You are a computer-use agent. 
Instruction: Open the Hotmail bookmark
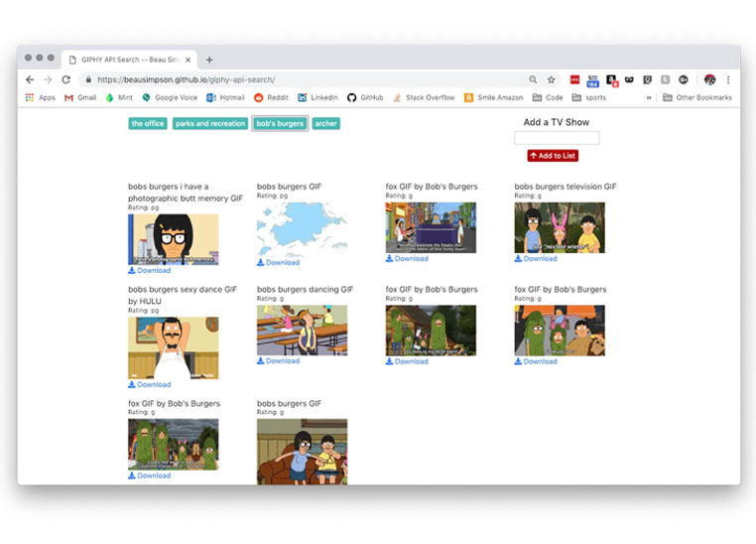(x=225, y=97)
